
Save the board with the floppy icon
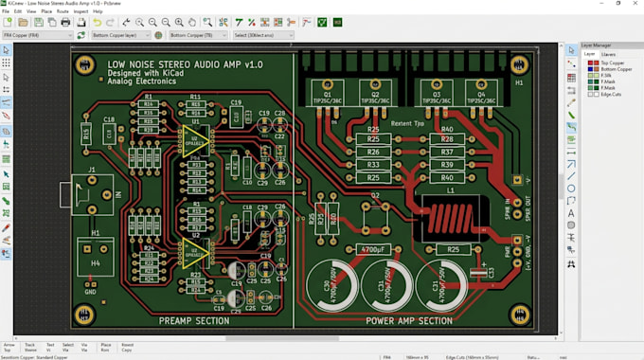click(x=38, y=22)
